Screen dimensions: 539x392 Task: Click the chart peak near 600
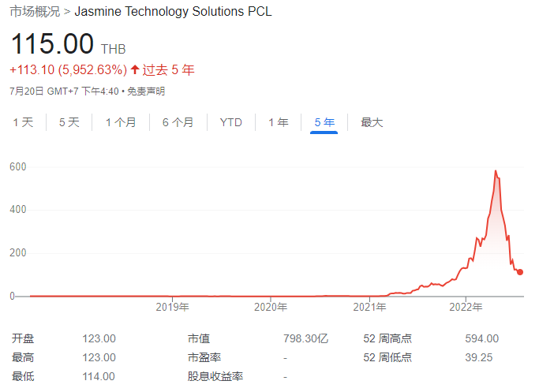click(496, 170)
